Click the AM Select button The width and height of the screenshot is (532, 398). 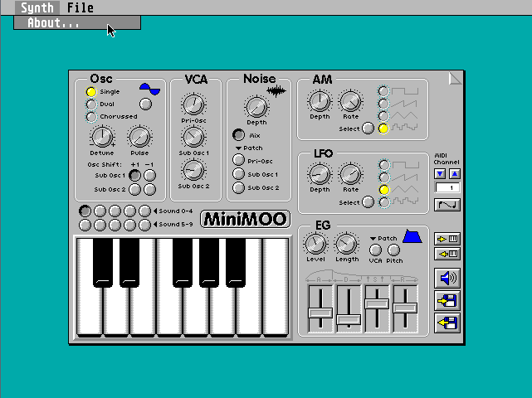(368, 129)
